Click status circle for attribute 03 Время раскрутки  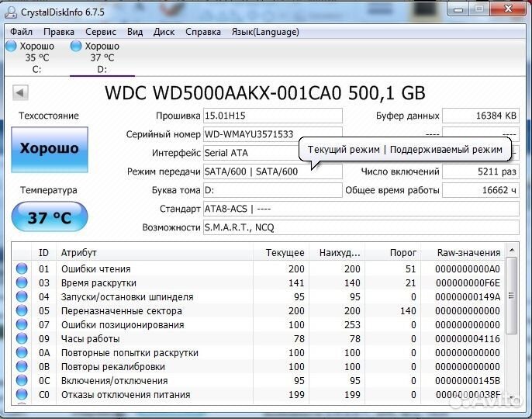[22, 282]
